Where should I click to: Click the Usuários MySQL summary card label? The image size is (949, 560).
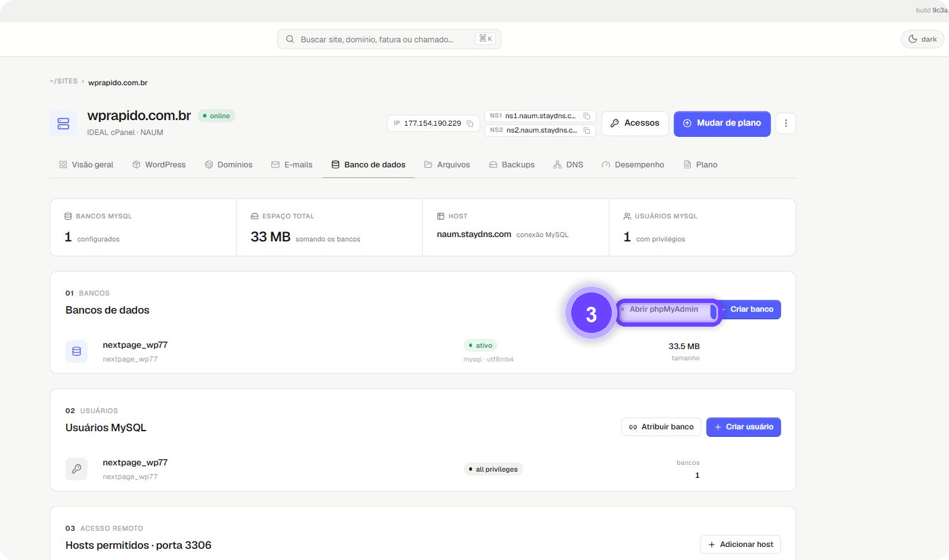[666, 216]
